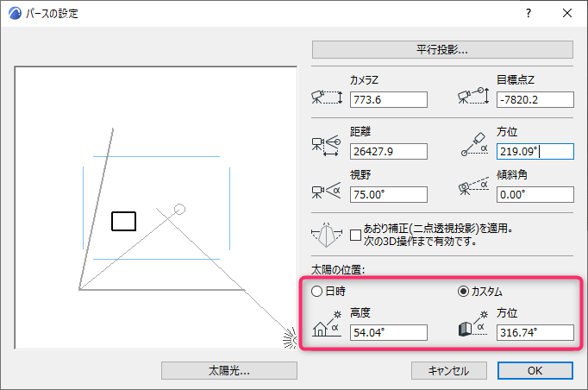Select the 日時 radio button
588x390 pixels.
pyautogui.click(x=317, y=292)
